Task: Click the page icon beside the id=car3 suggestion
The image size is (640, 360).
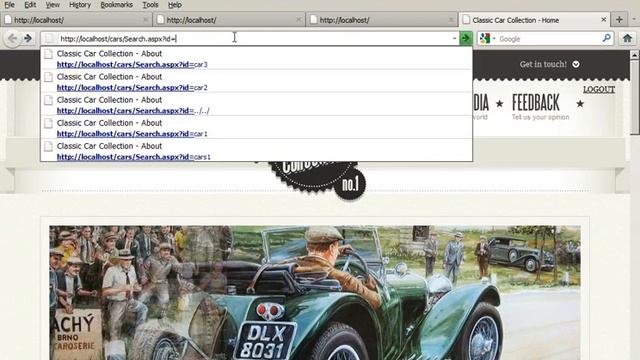Action: [x=49, y=53]
